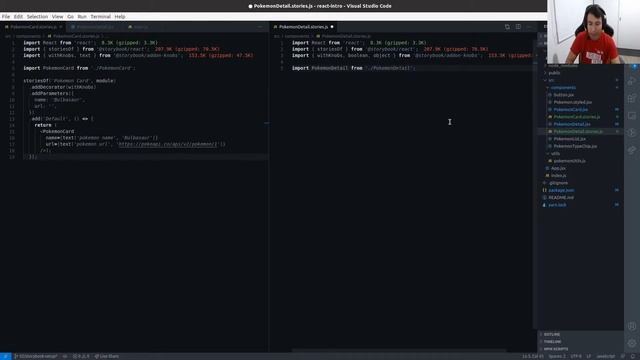
Task: Click Spaces: 2 indentation setting
Action: pyautogui.click(x=557, y=356)
